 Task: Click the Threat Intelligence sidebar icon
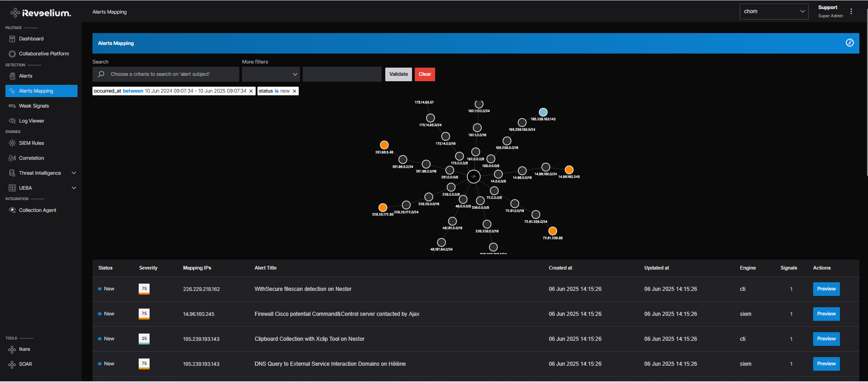[12, 173]
